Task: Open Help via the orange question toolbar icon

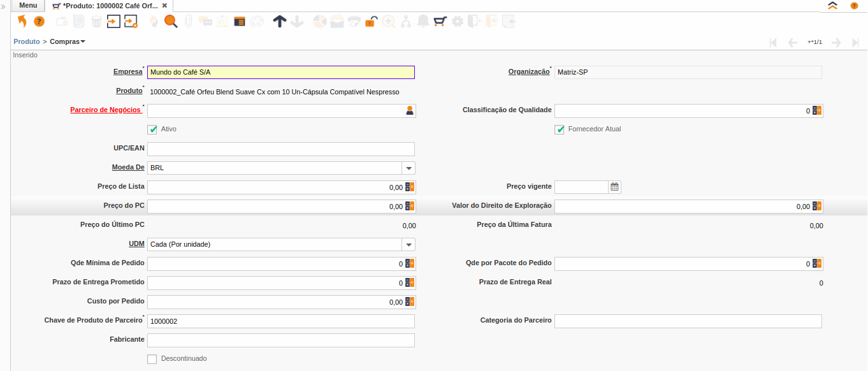Action: tap(39, 21)
